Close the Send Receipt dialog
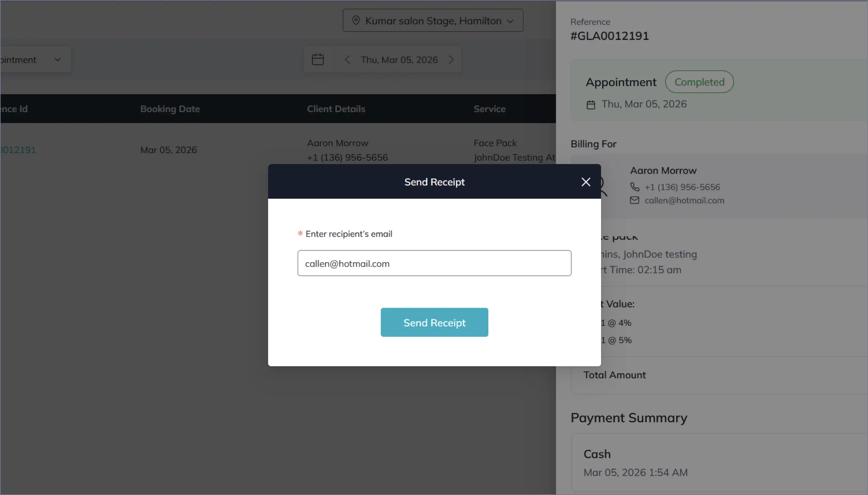This screenshot has width=868, height=495. pos(586,182)
